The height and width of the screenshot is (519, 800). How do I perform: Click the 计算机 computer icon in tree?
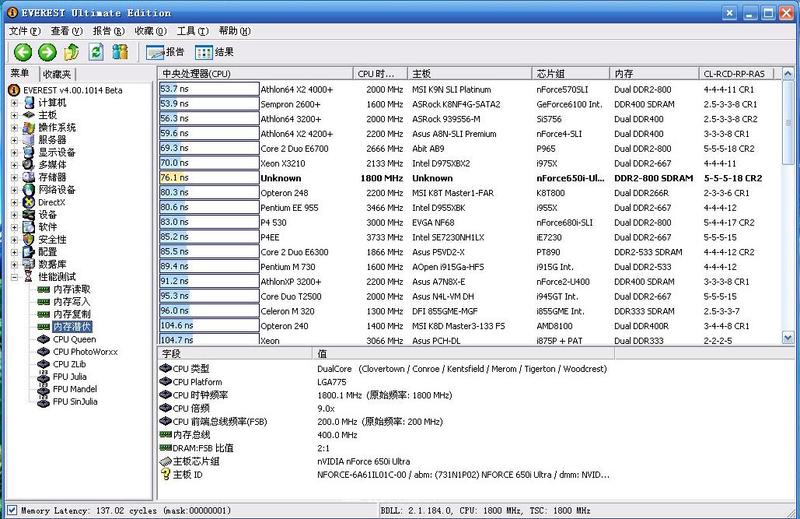29,103
